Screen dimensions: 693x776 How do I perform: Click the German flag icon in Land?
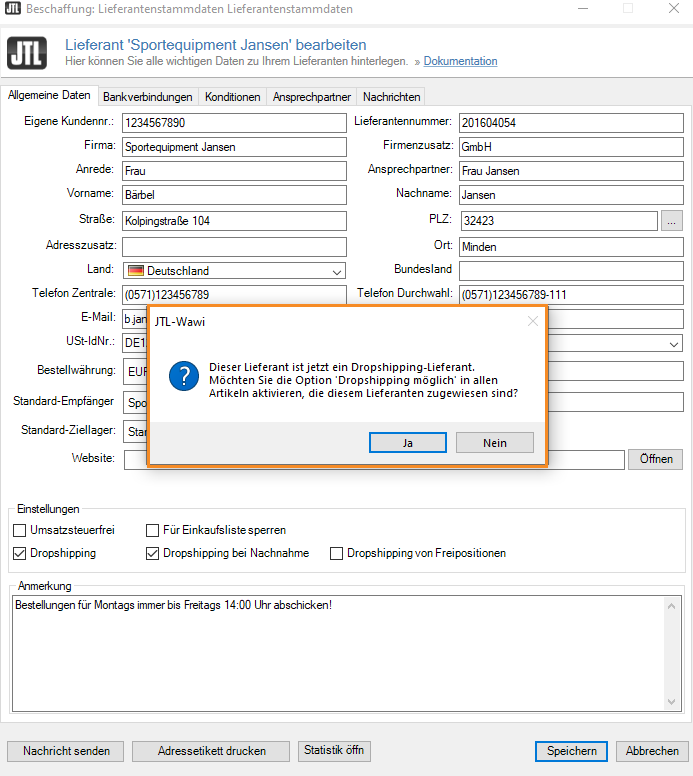pos(136,271)
